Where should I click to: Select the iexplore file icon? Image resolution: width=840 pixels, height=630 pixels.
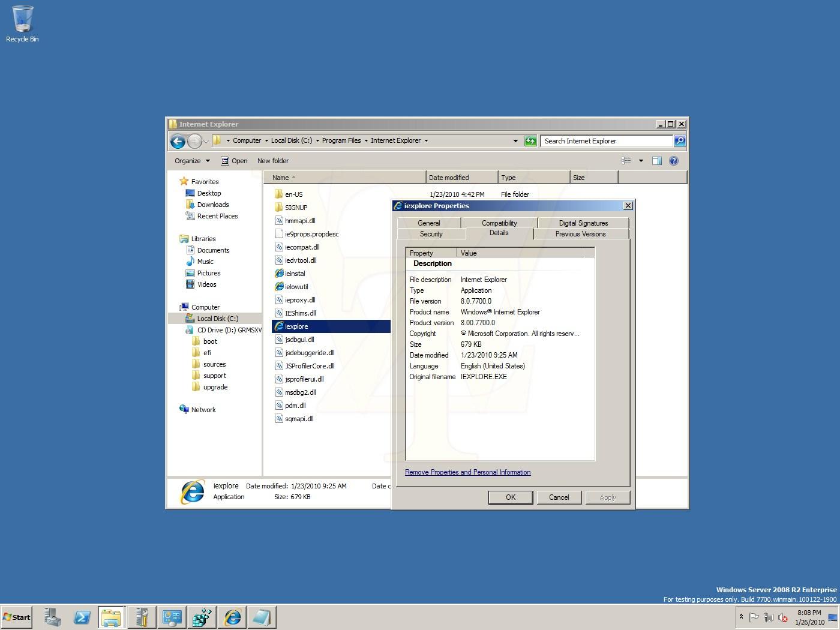pyautogui.click(x=279, y=326)
